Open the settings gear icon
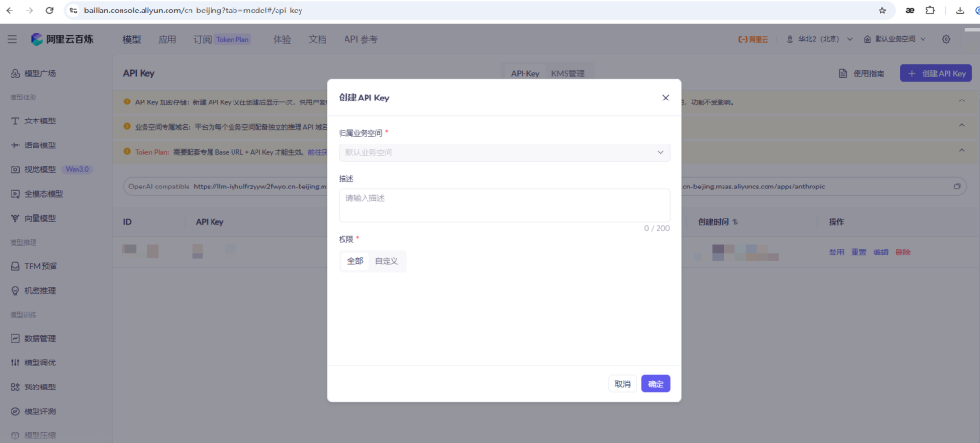This screenshot has width=980, height=443. point(947,39)
